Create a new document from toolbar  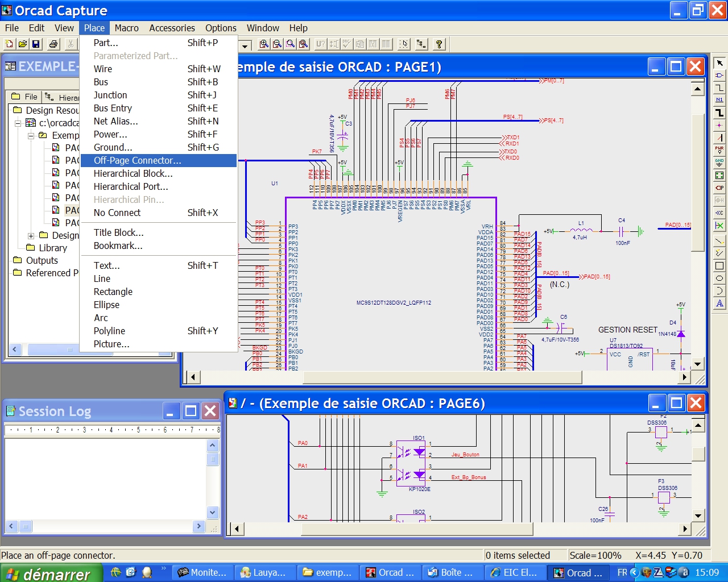pyautogui.click(x=9, y=44)
